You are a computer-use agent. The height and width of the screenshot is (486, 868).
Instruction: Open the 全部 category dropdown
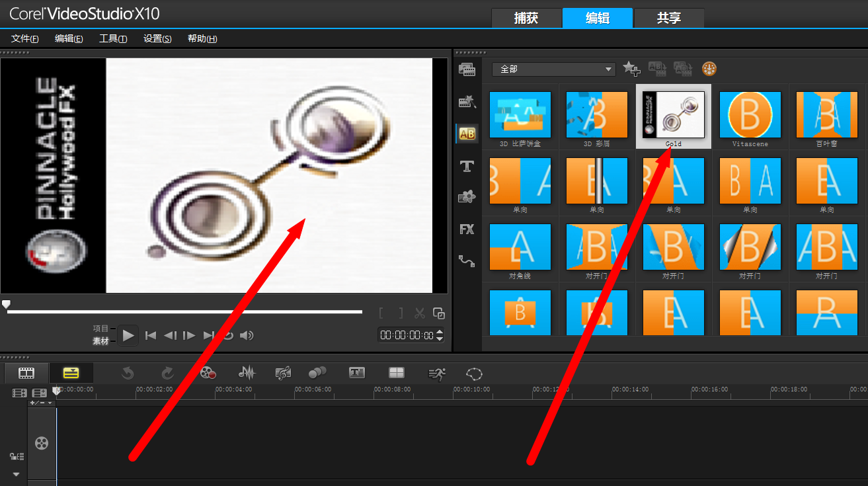[x=553, y=69]
